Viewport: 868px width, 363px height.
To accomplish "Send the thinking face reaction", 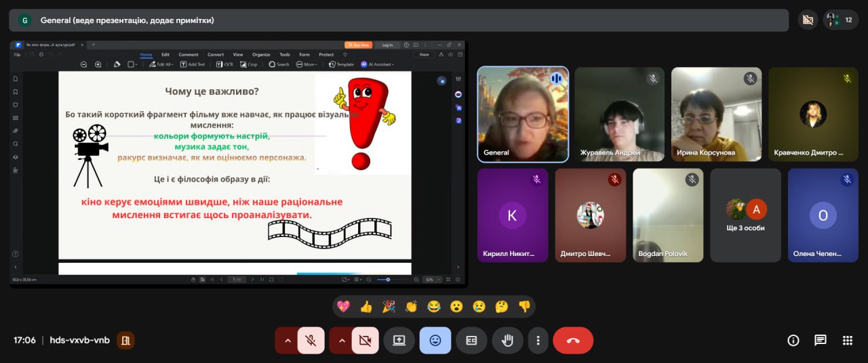I will click(501, 306).
